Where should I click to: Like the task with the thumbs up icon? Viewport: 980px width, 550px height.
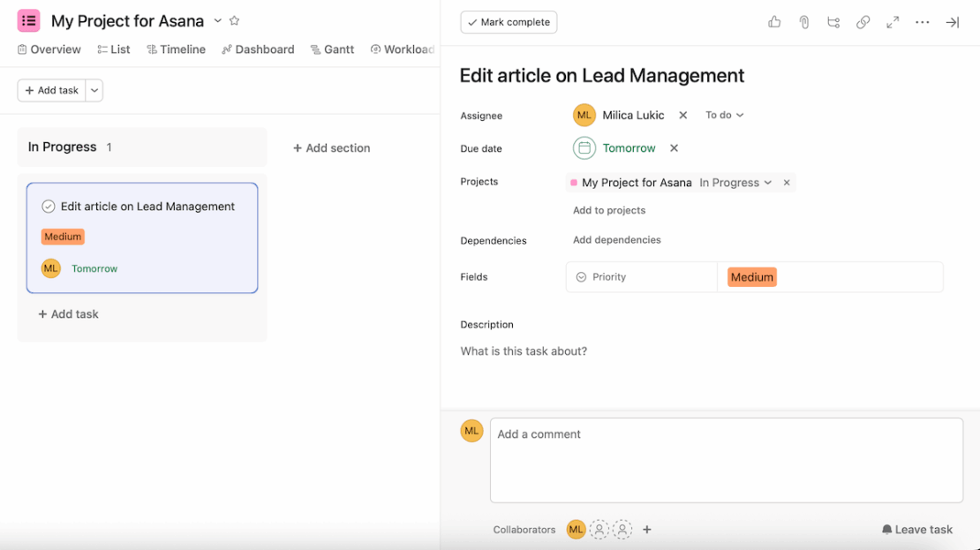click(x=774, y=22)
